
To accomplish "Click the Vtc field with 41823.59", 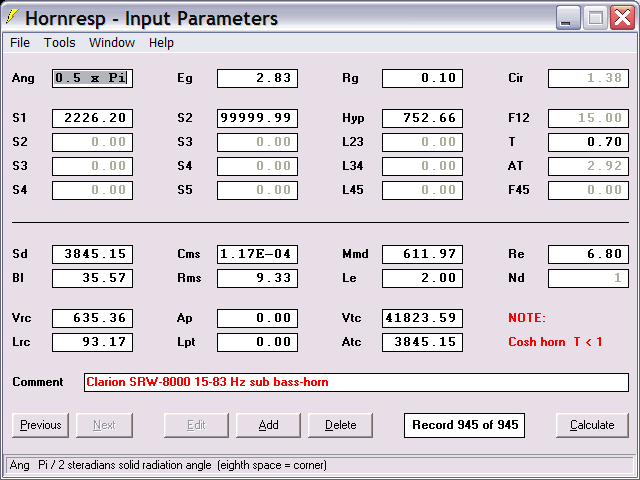I will tap(422, 318).
